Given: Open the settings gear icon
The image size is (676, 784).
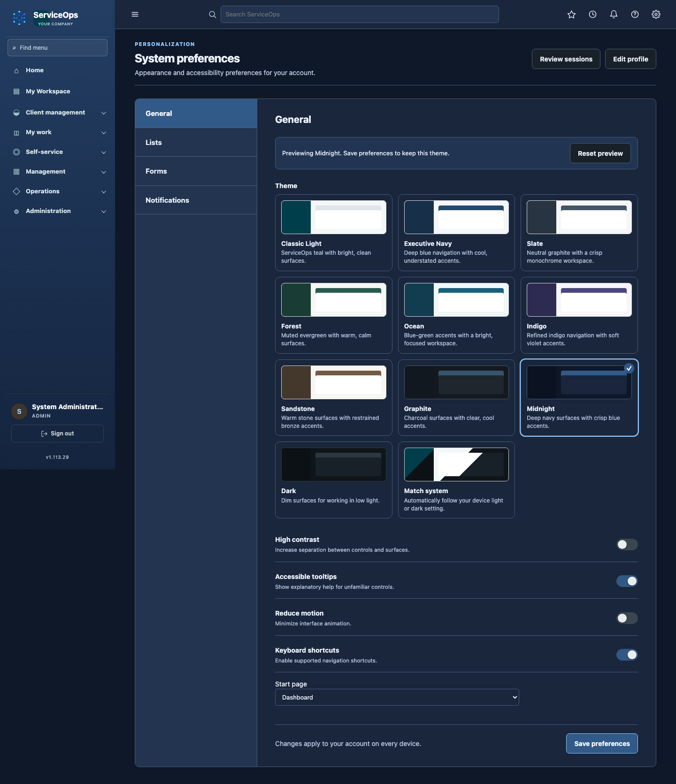Looking at the screenshot, I should click(656, 15).
